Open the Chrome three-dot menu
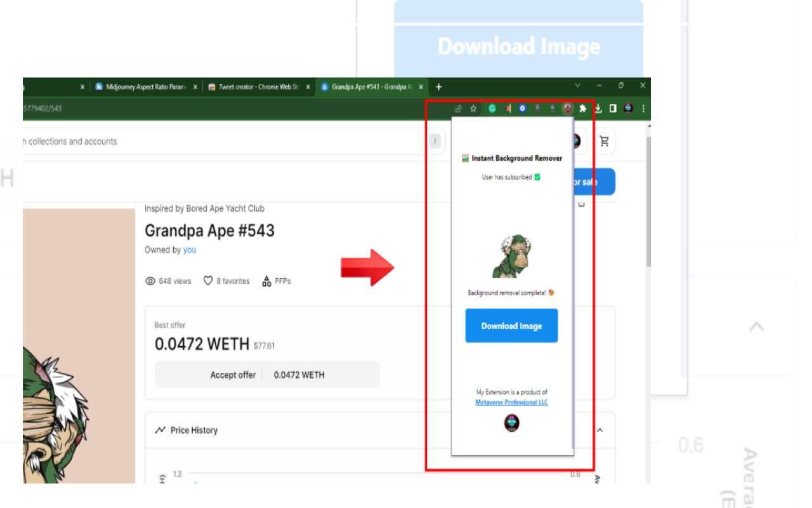 [643, 109]
